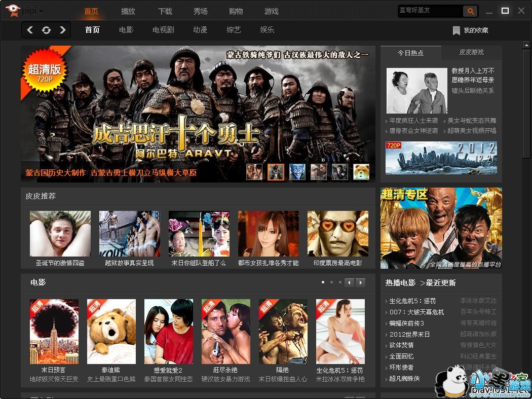
Task: Select 动漫 category
Action: point(200,30)
